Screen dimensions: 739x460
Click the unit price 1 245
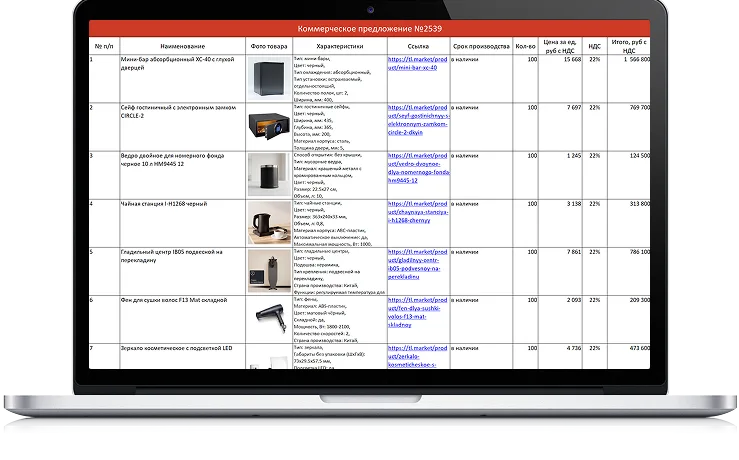click(574, 156)
